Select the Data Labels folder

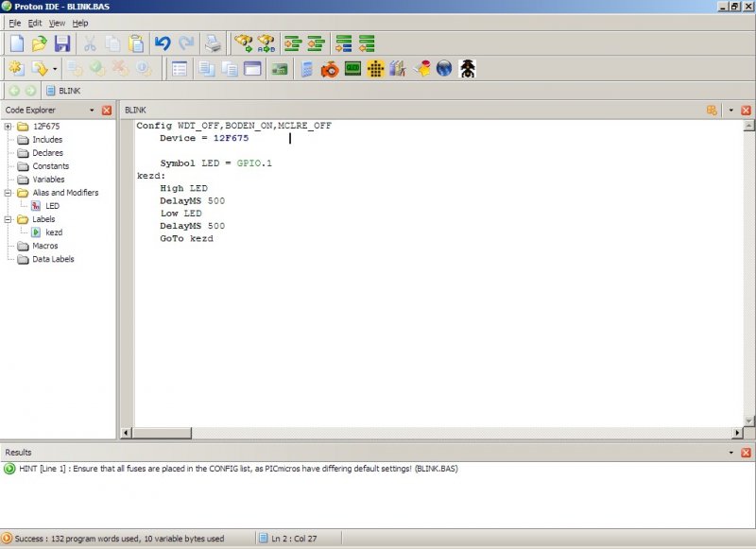click(53, 259)
